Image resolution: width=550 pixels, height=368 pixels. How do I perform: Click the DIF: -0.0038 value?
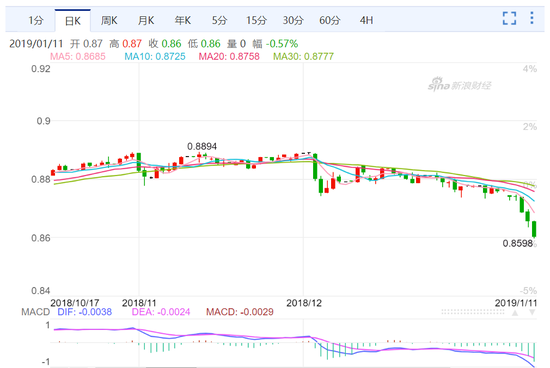[x=85, y=312]
